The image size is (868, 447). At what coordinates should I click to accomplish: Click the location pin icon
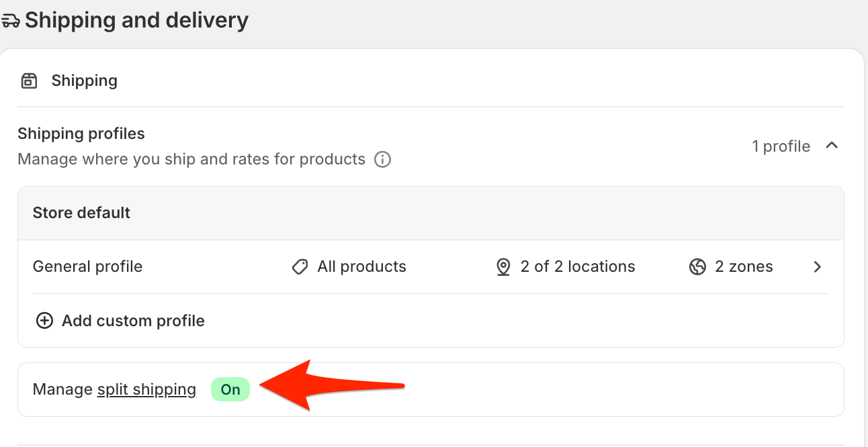[503, 267]
